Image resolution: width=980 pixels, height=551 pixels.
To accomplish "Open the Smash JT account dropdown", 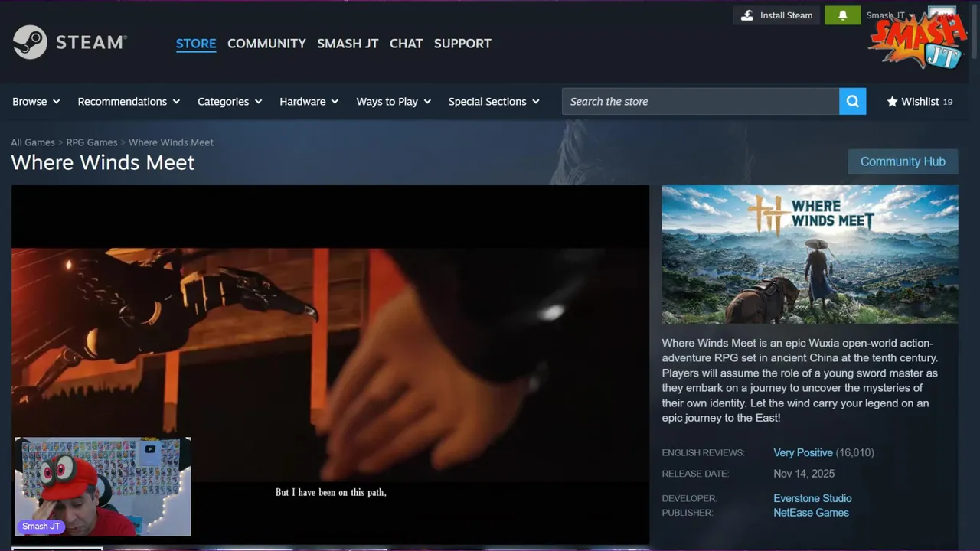I will [x=890, y=15].
